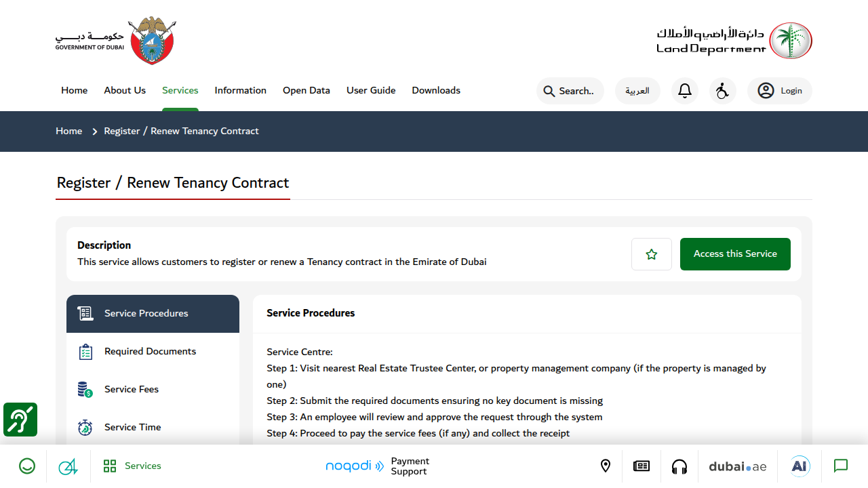Click the breadcrumb chevron separator

coord(95,131)
